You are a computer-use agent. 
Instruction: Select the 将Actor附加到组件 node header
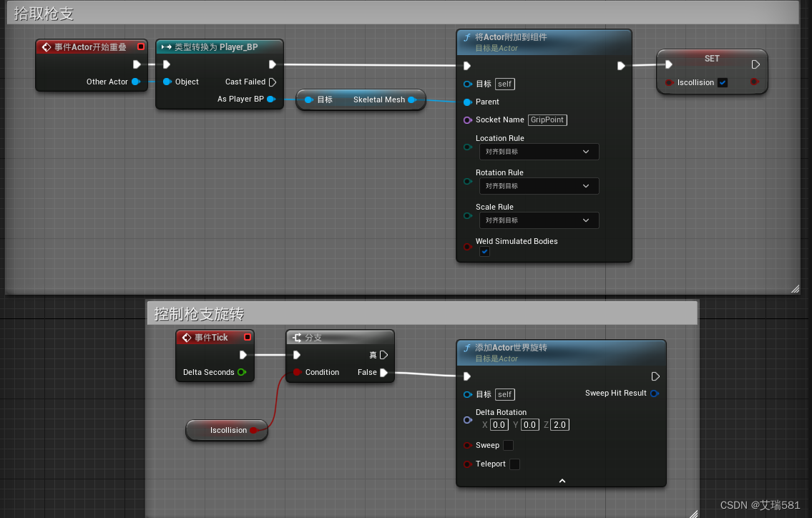tap(544, 42)
